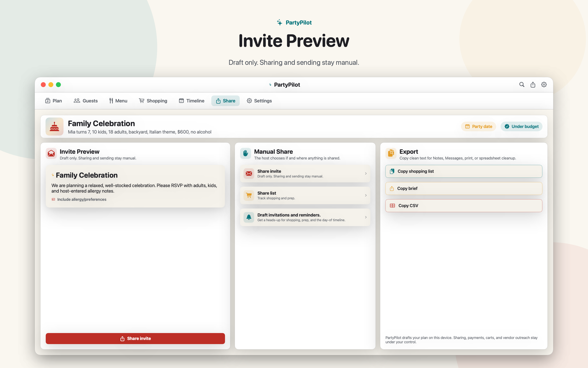Click the "Mia turns 7, 10 kids" summary text
The height and width of the screenshot is (368, 588).
140,132
